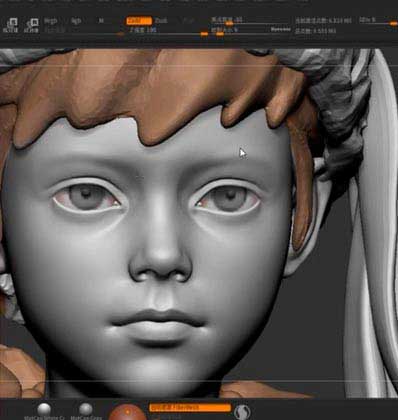Toggle the Dynamic brush size button

click(x=281, y=30)
